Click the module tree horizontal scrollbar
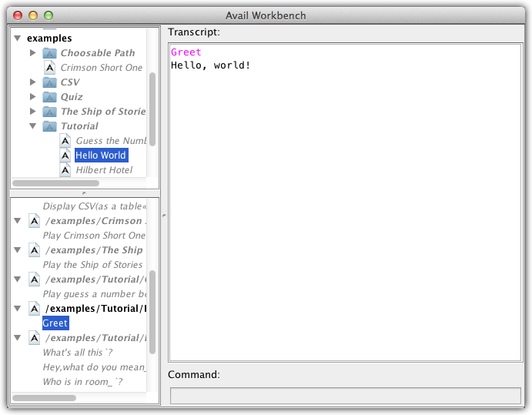 tap(56, 183)
